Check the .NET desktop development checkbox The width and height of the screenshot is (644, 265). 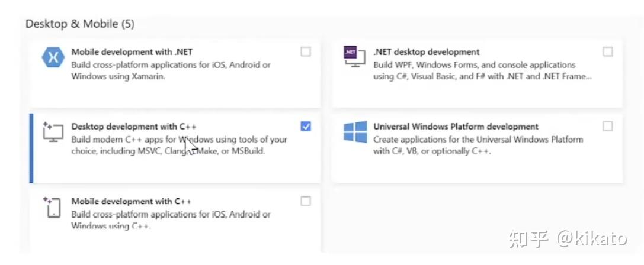608,52
